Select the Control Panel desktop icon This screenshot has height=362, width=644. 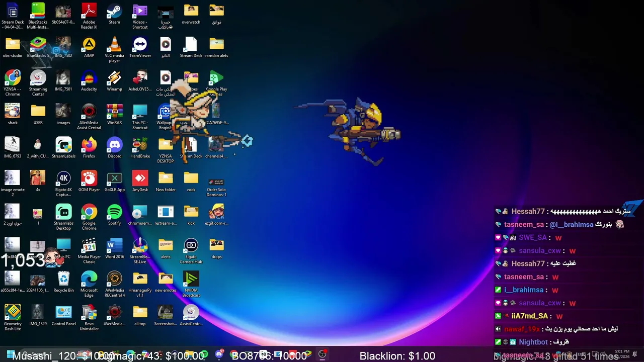[63, 316]
